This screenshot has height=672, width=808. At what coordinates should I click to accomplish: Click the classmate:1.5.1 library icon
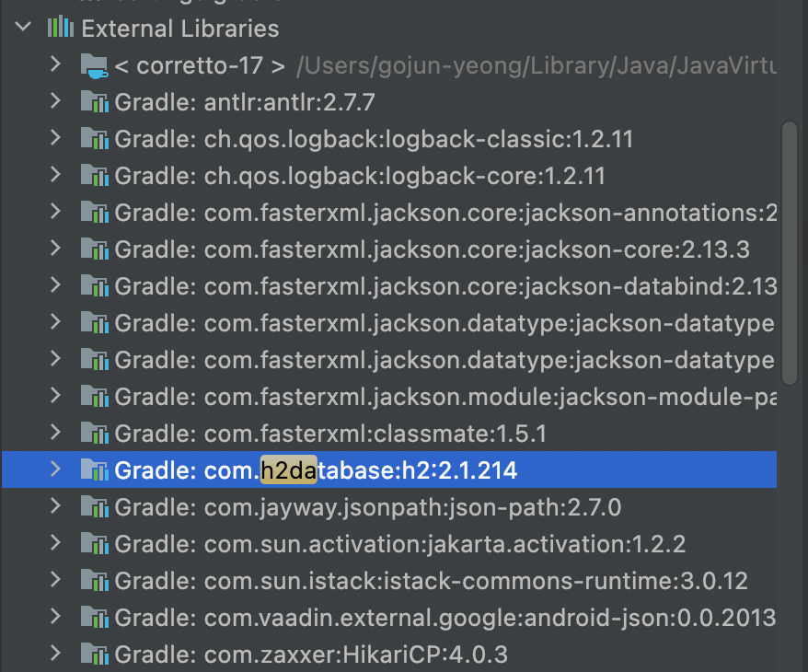(94, 434)
